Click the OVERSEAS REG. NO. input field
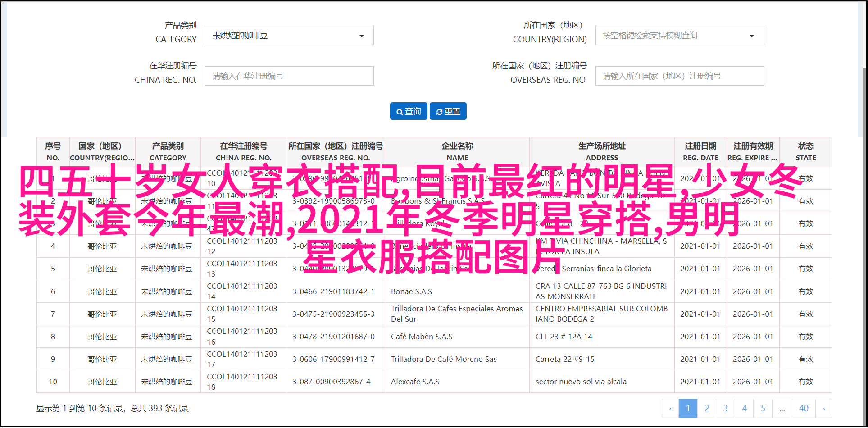This screenshot has width=868, height=428. coord(679,76)
